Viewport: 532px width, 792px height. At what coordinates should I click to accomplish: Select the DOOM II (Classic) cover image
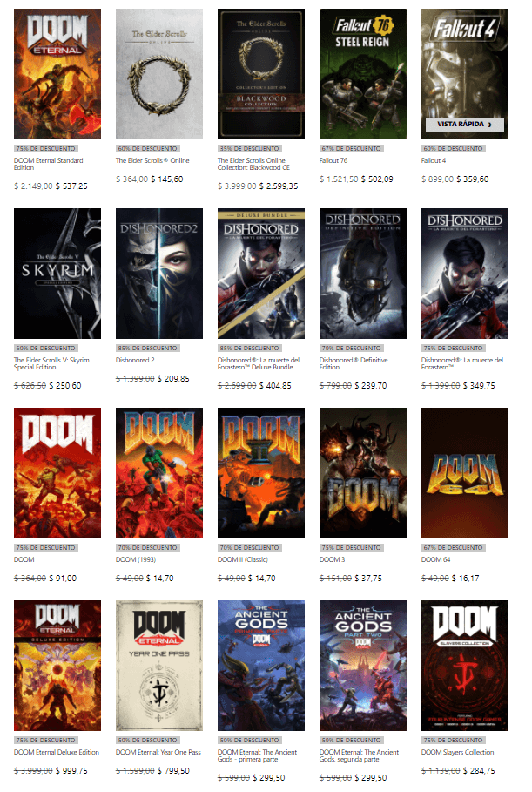[x=260, y=472]
